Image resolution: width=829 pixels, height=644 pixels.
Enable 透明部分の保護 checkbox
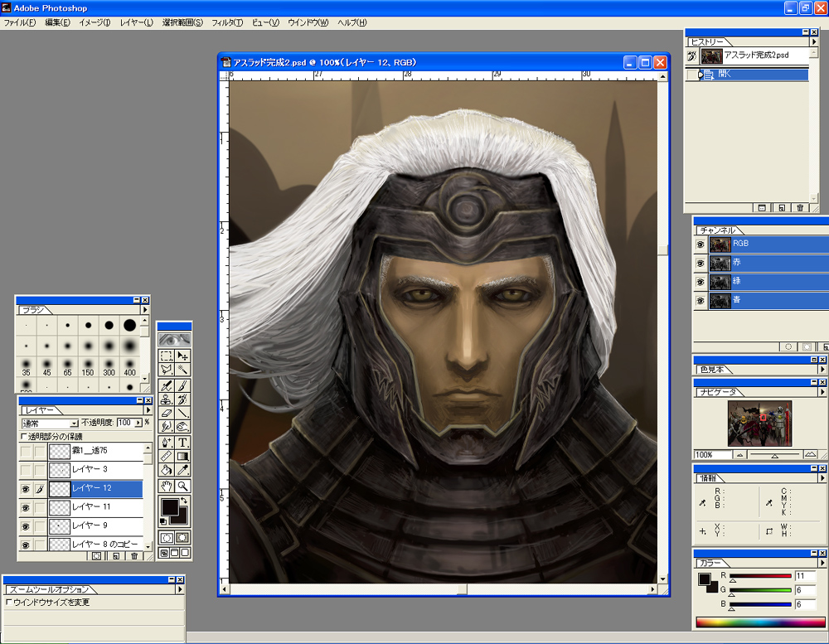23,437
